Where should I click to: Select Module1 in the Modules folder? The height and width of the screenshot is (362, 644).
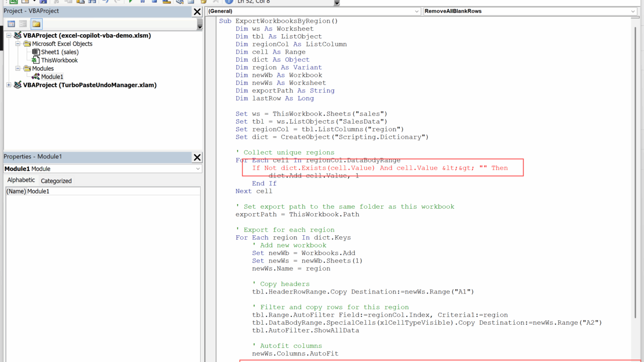coord(52,77)
